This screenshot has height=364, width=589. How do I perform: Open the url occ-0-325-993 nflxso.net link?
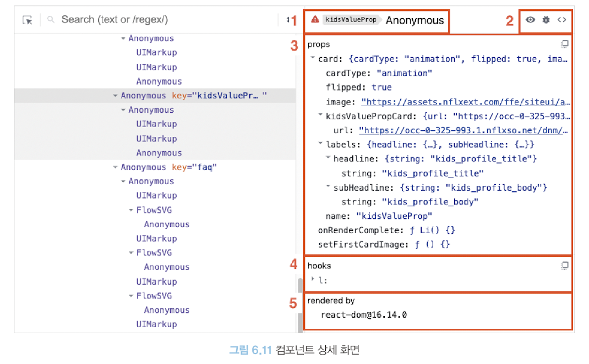(463, 130)
